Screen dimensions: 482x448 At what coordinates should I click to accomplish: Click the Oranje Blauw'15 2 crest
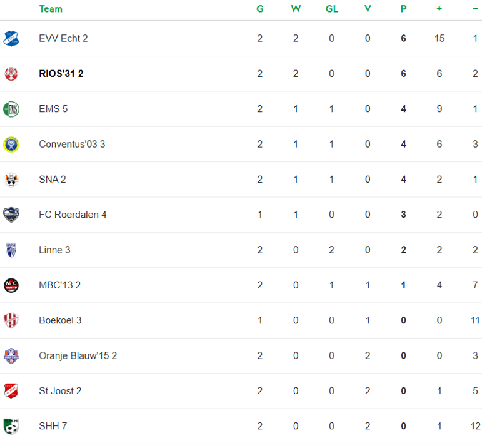coord(11,356)
